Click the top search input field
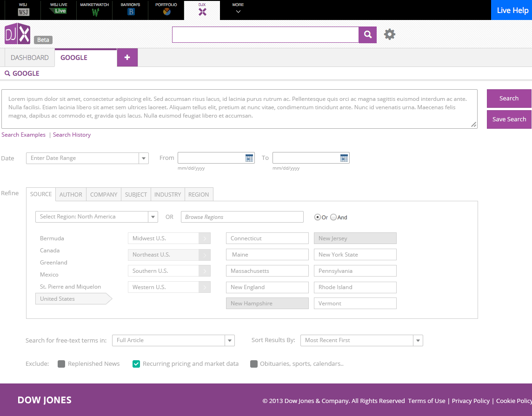The width and height of the screenshot is (532, 416). click(266, 34)
